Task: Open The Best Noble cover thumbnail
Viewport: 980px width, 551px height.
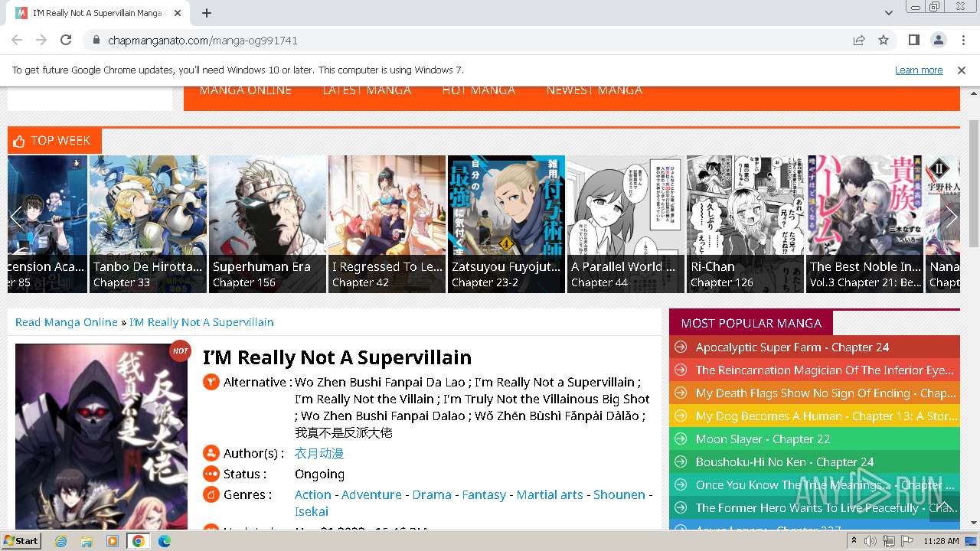Action: (864, 223)
